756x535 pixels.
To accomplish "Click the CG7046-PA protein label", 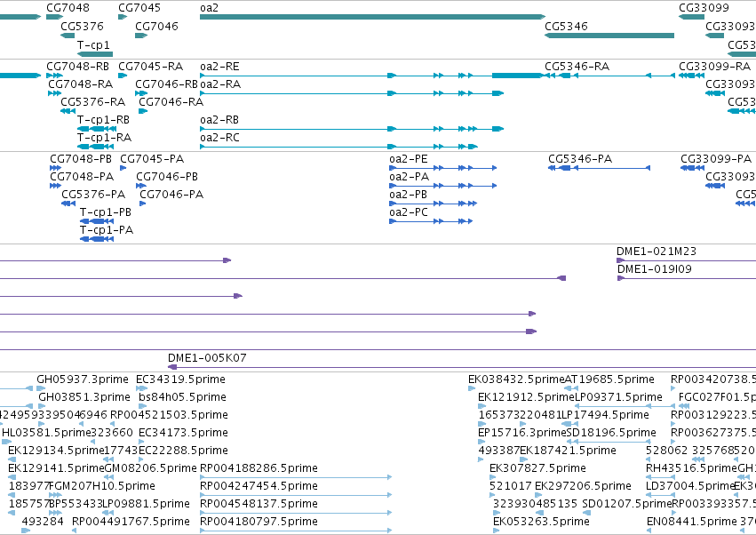I will 171,195.
